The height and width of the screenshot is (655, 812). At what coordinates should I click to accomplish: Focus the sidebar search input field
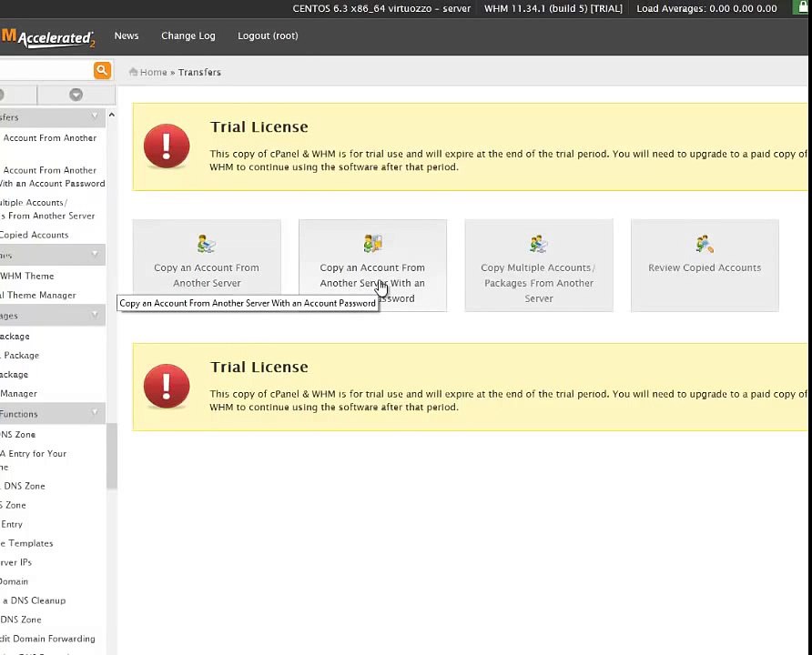point(46,70)
